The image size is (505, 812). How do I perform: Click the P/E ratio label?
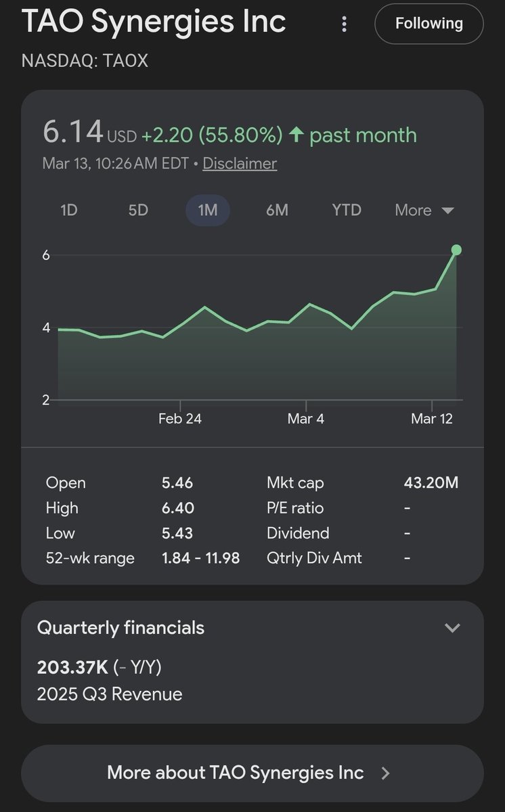coord(295,508)
